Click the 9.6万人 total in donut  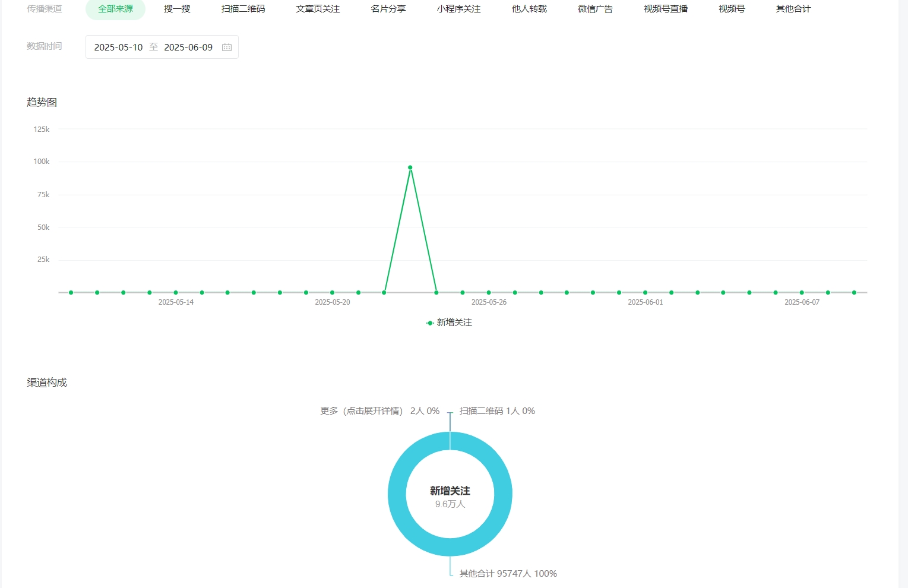coord(450,504)
